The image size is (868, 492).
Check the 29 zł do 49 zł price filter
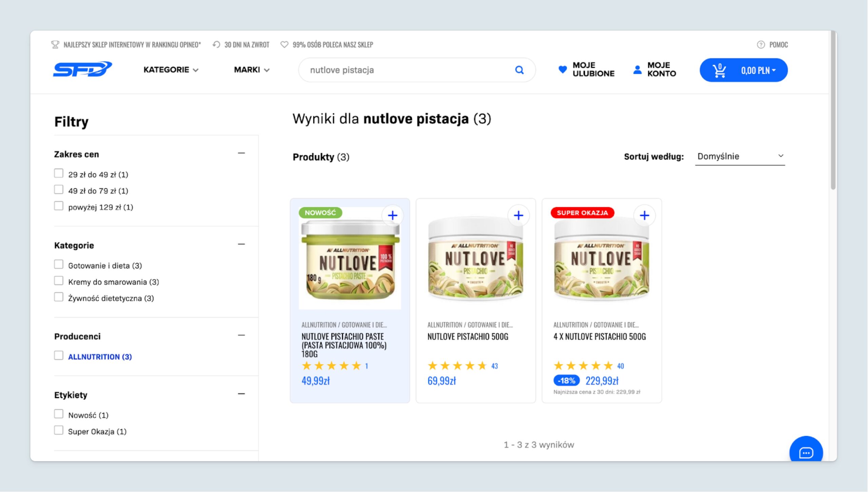pyautogui.click(x=59, y=173)
